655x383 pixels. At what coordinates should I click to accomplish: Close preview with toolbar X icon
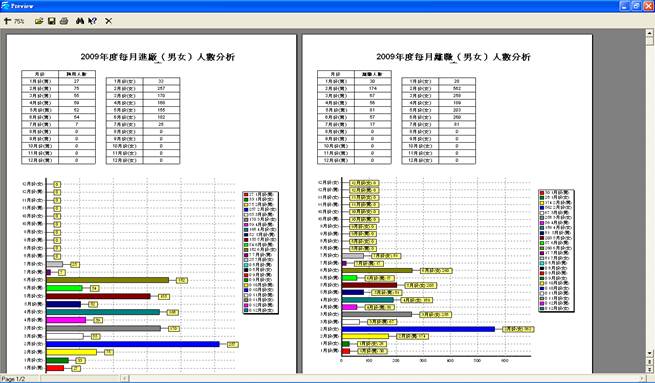[109, 21]
